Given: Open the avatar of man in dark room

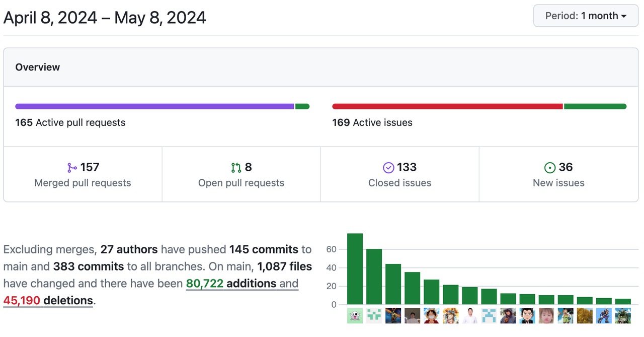Looking at the screenshot, I should (412, 315).
